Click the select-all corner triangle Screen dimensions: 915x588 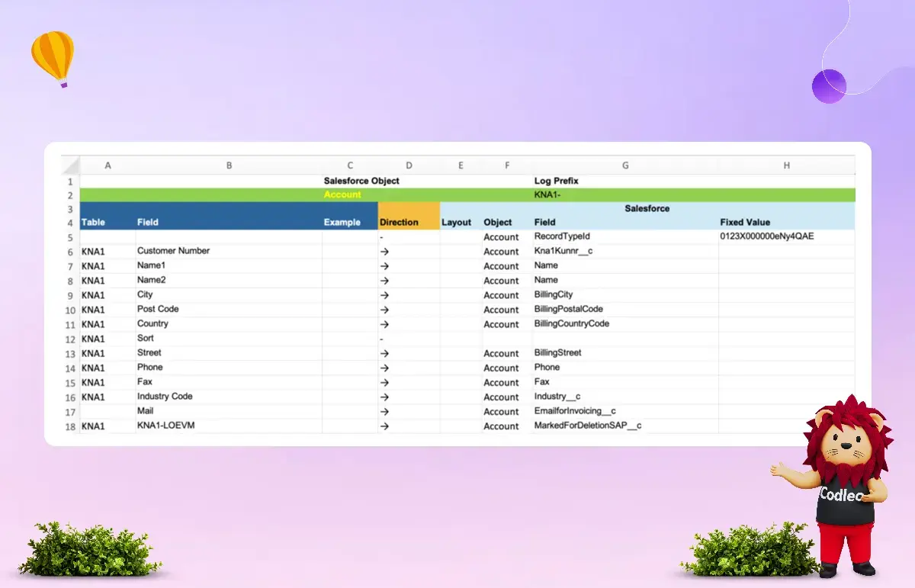(x=70, y=165)
